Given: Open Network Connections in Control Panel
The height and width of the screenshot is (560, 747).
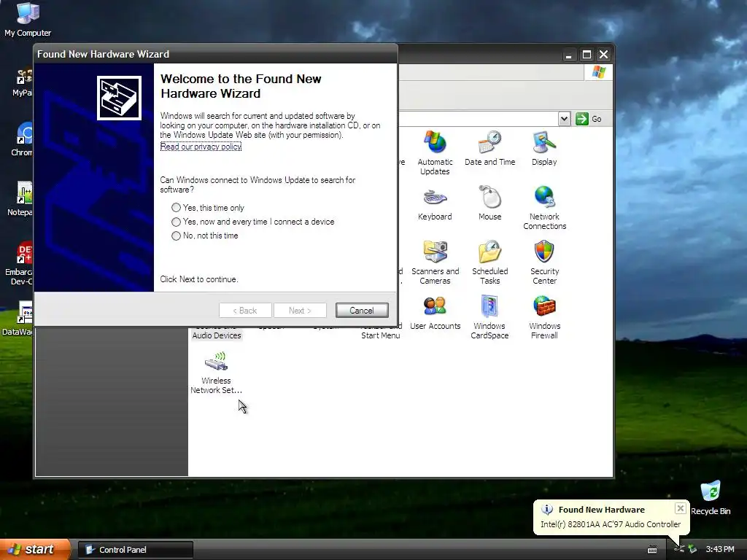Looking at the screenshot, I should (544, 208).
